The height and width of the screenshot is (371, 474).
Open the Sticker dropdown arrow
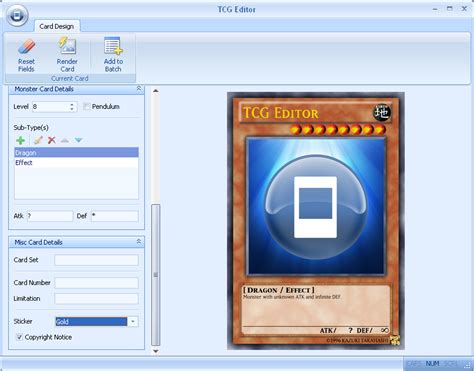click(x=133, y=322)
